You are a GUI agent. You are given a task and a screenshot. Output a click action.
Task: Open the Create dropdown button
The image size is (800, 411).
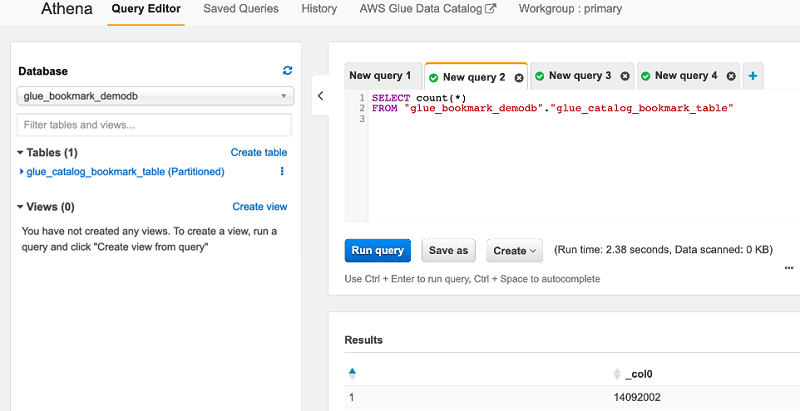point(515,250)
